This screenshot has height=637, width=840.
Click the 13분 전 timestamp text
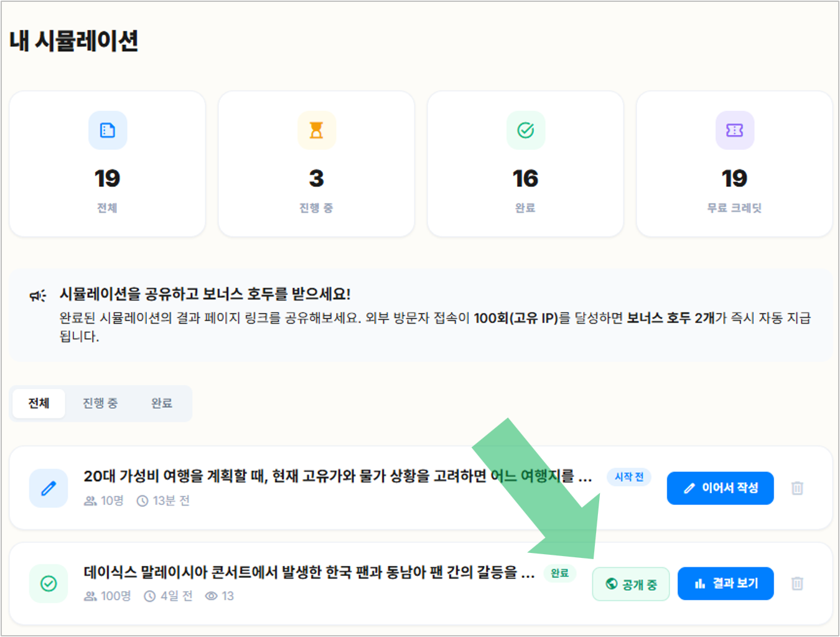tap(171, 501)
